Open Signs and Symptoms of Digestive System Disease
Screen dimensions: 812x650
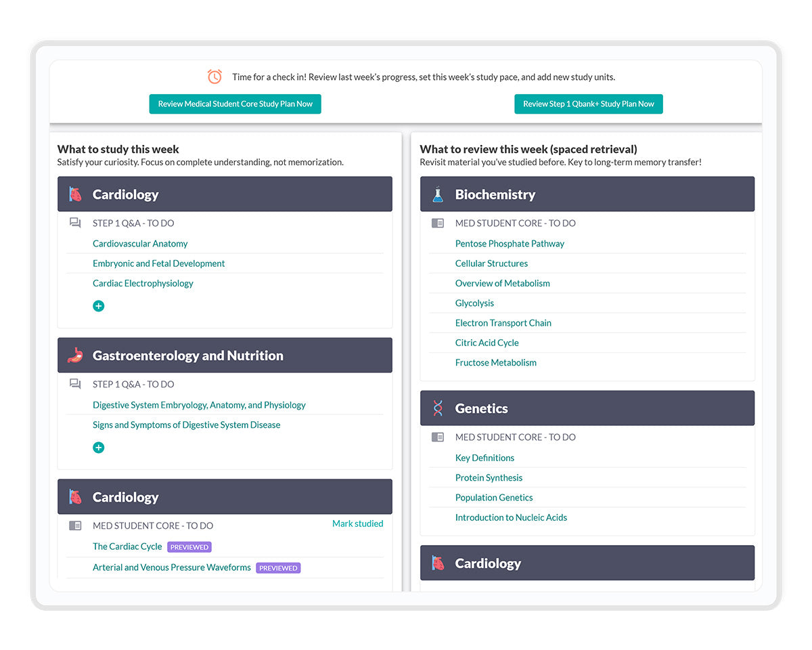click(x=186, y=425)
